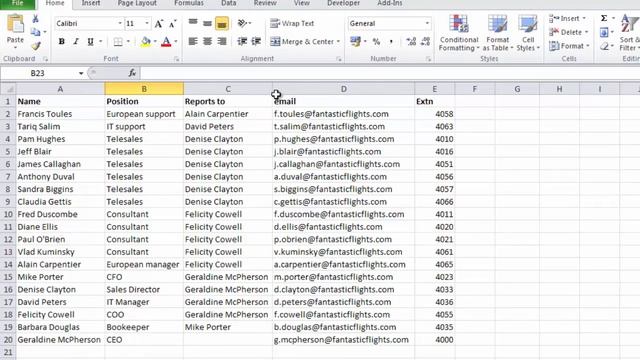
Task: Select column D header
Action: pyautogui.click(x=344, y=89)
